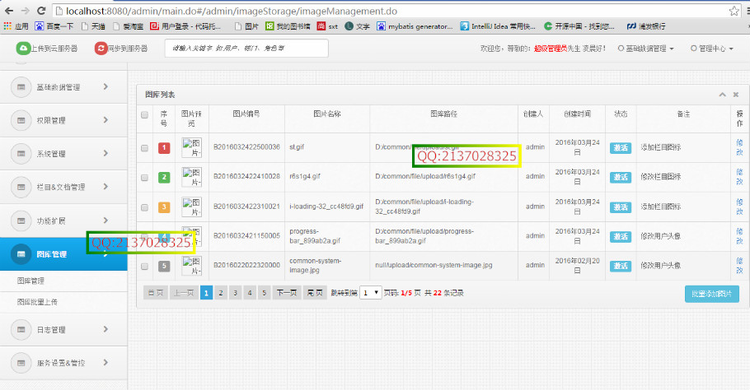
Task: Open the 管理中心 dropdown menu
Action: (x=712, y=48)
